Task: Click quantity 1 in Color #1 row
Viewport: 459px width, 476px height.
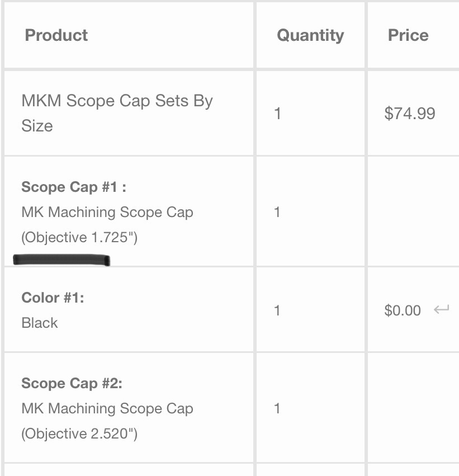Action: pyautogui.click(x=277, y=310)
